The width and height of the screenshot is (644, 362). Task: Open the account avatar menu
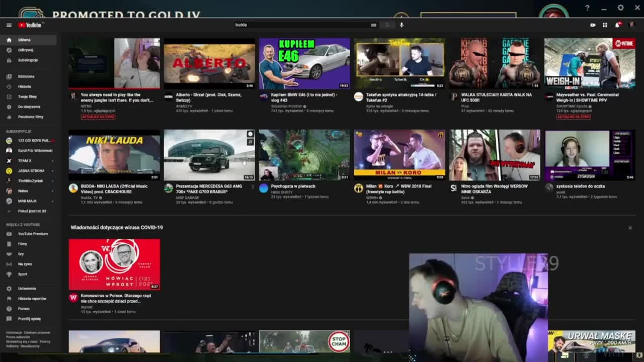(632, 25)
